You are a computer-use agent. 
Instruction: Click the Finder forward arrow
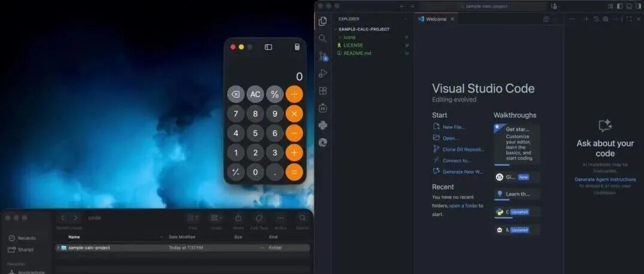(75, 218)
